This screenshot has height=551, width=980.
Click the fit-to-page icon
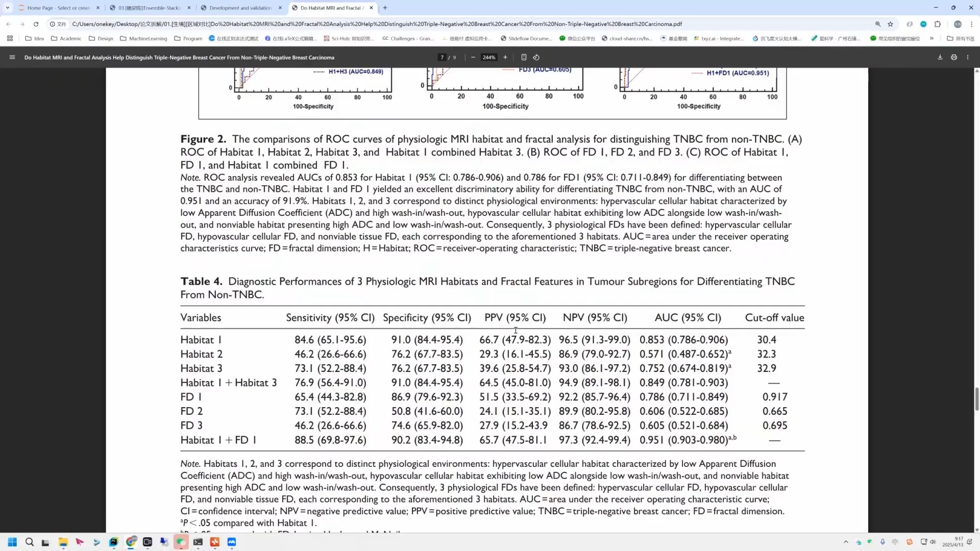click(524, 57)
